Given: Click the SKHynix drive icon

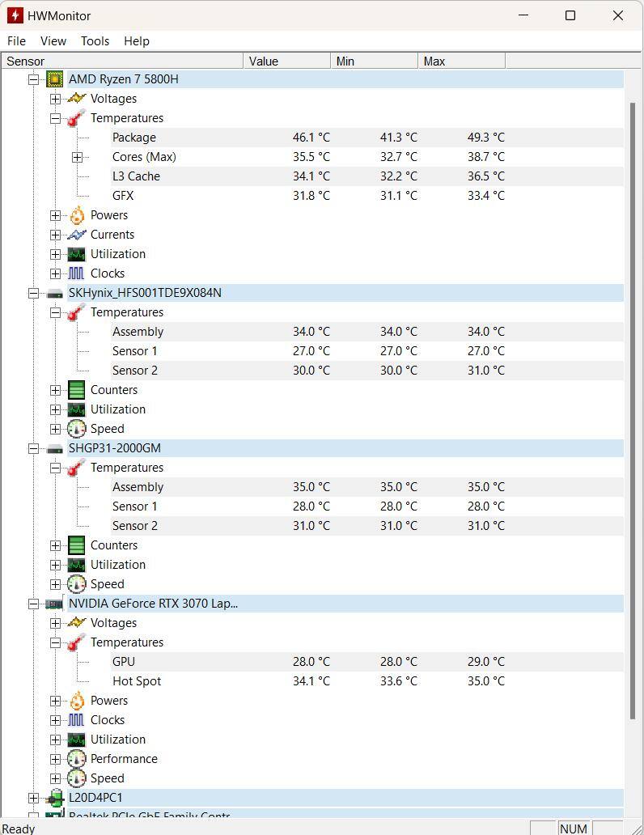Looking at the screenshot, I should (x=54, y=293).
